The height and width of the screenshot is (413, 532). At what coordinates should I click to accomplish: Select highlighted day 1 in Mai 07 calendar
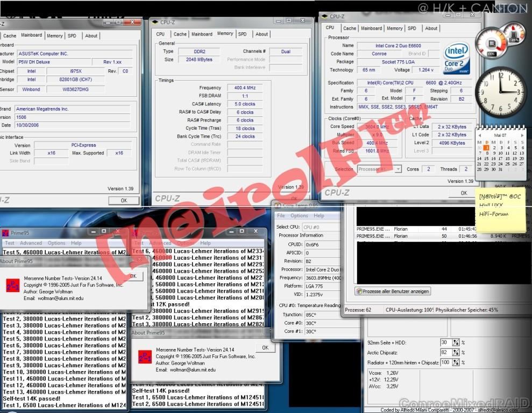click(x=486, y=148)
